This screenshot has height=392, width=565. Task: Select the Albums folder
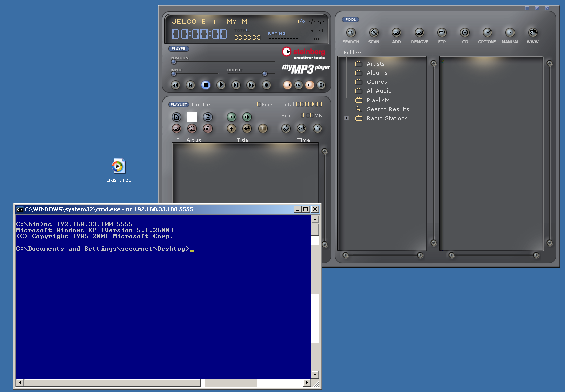click(377, 72)
